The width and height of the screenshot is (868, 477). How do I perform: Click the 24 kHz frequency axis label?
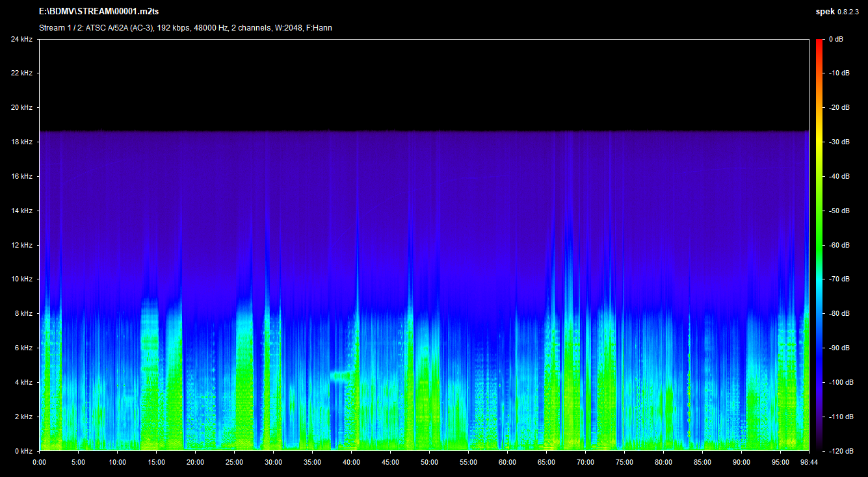click(21, 40)
